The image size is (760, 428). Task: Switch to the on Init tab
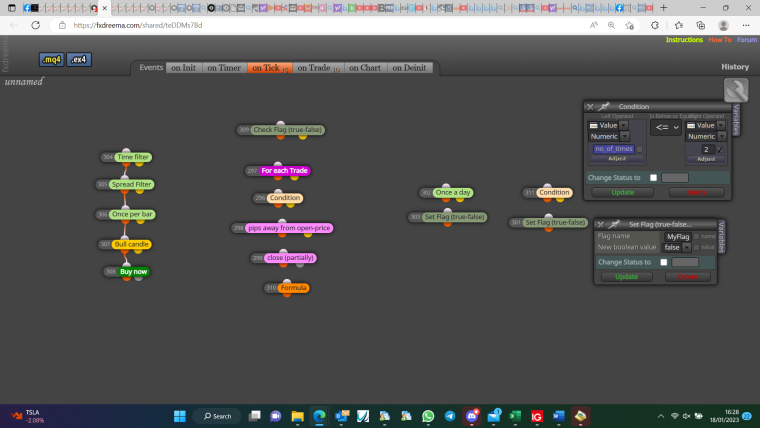(183, 68)
